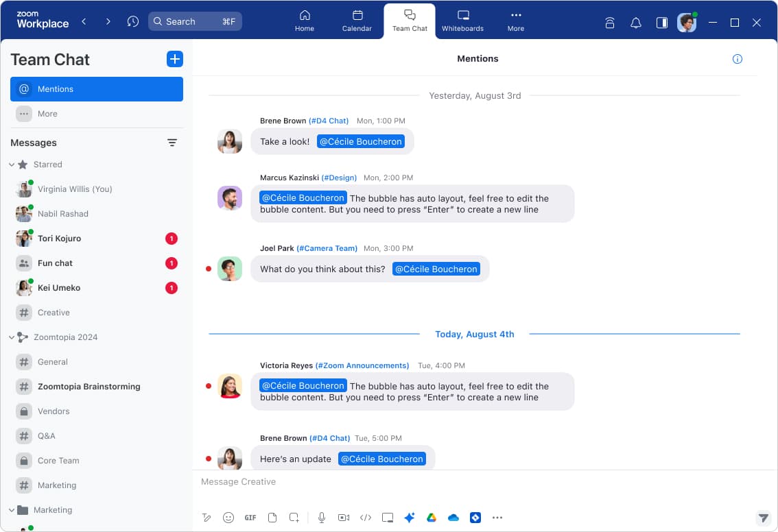
Task: Open the #Camera Team channel link
Action: click(327, 248)
